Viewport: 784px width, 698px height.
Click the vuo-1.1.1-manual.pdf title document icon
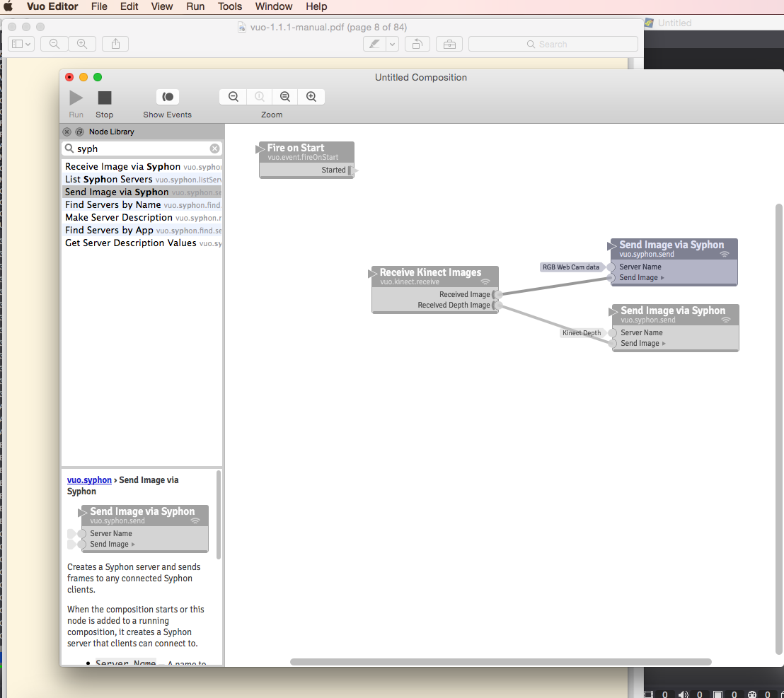point(241,27)
